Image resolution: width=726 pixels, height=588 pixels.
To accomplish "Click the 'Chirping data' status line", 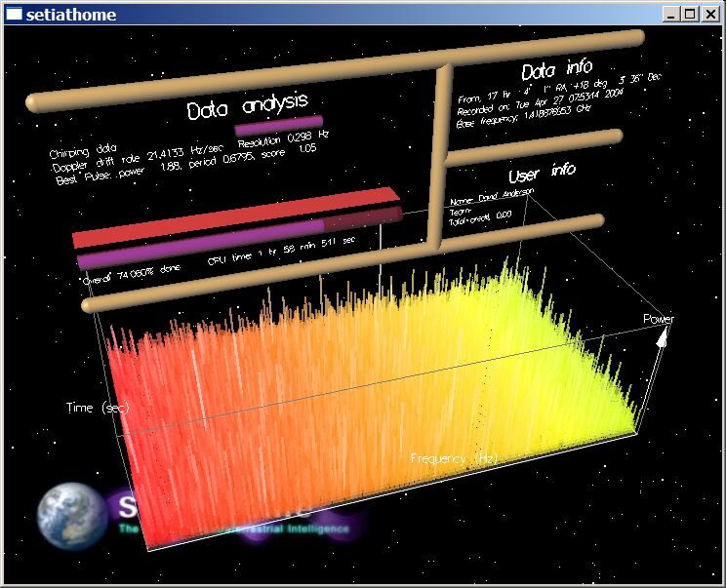I will tap(83, 150).
